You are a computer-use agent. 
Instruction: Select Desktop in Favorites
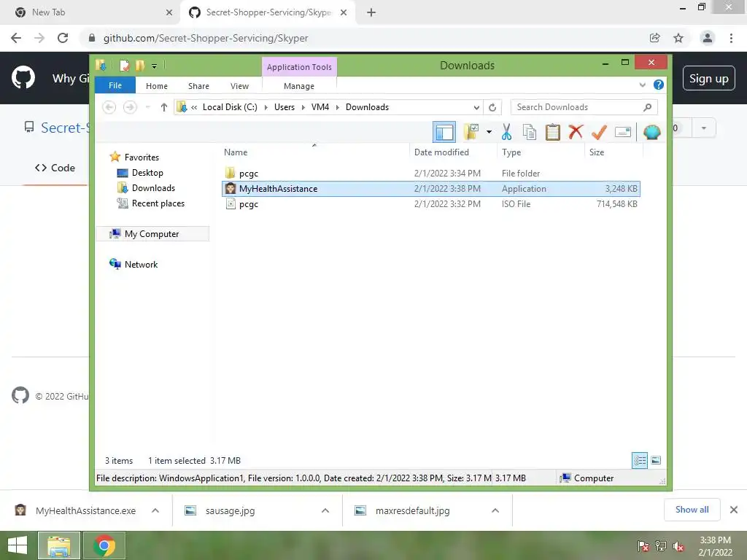147,173
